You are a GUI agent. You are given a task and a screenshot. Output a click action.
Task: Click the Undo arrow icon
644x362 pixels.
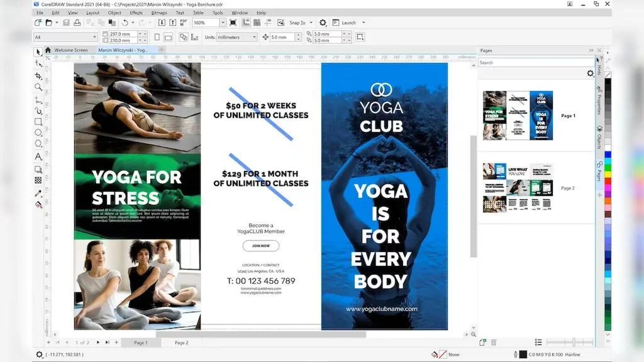tap(125, 23)
